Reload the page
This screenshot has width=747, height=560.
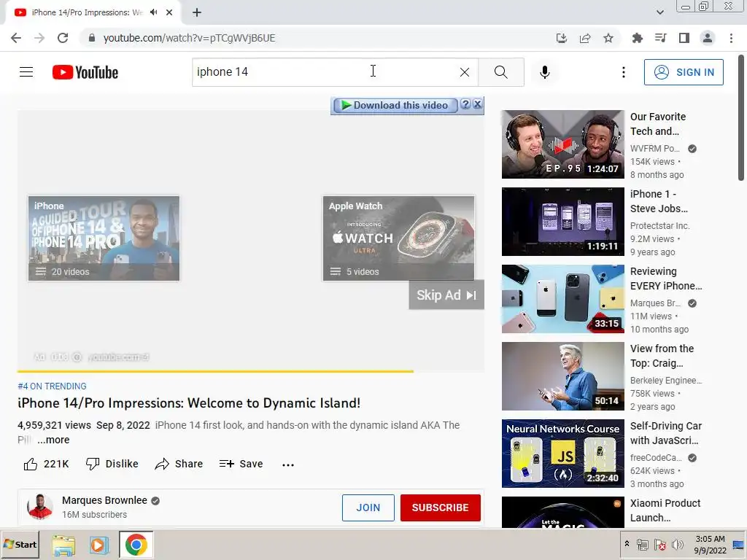63,38
